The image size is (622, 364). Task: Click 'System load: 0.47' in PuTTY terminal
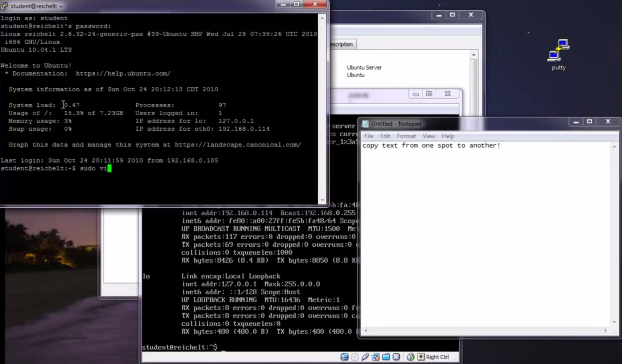click(x=44, y=105)
